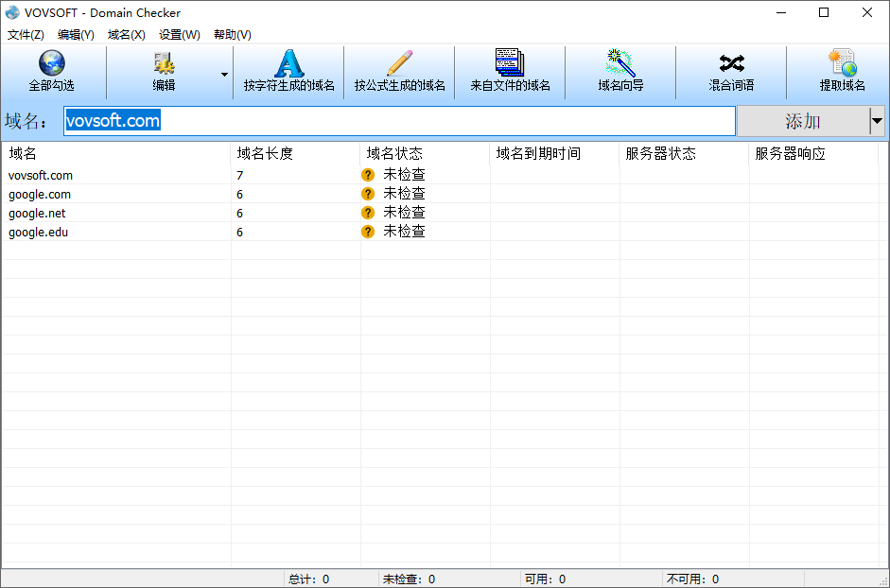Click length value 6 in google.edu row
This screenshot has height=588, width=890.
pos(240,233)
